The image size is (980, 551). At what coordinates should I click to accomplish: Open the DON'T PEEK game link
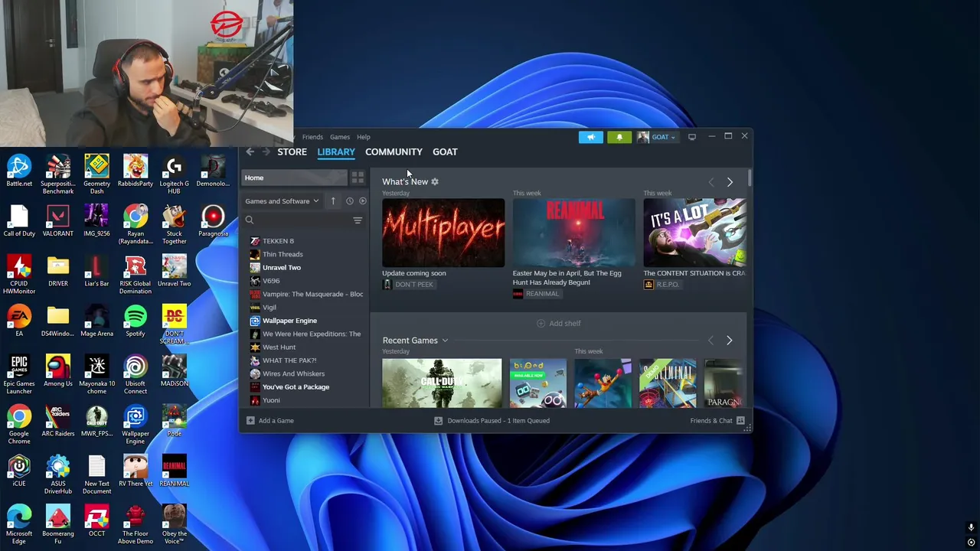point(408,285)
